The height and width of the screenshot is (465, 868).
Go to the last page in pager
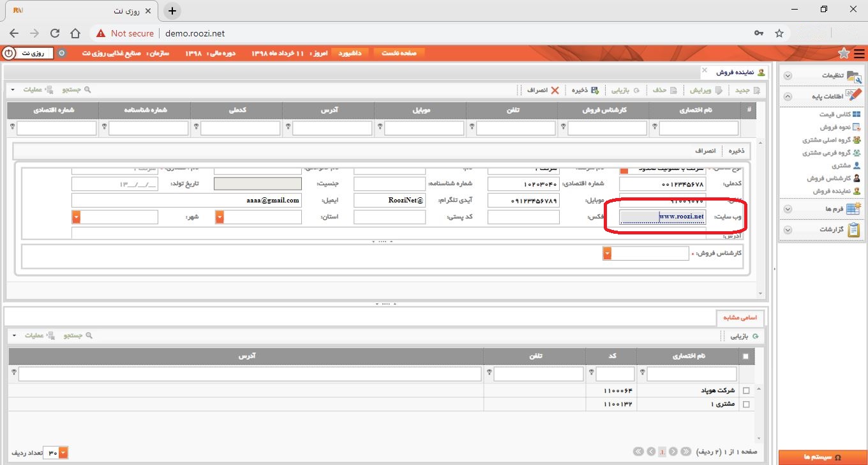pyautogui.click(x=638, y=452)
